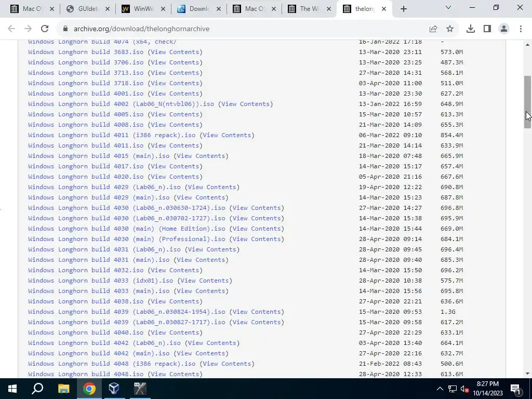Go forward to next page
This screenshot has height=399, width=532.
tap(28, 29)
